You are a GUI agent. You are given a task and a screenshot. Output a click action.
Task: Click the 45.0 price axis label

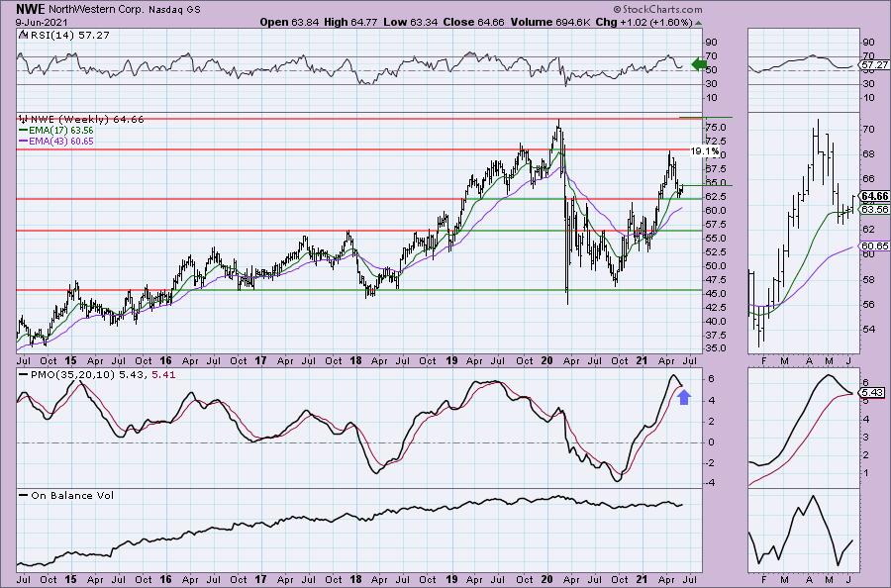tap(714, 294)
